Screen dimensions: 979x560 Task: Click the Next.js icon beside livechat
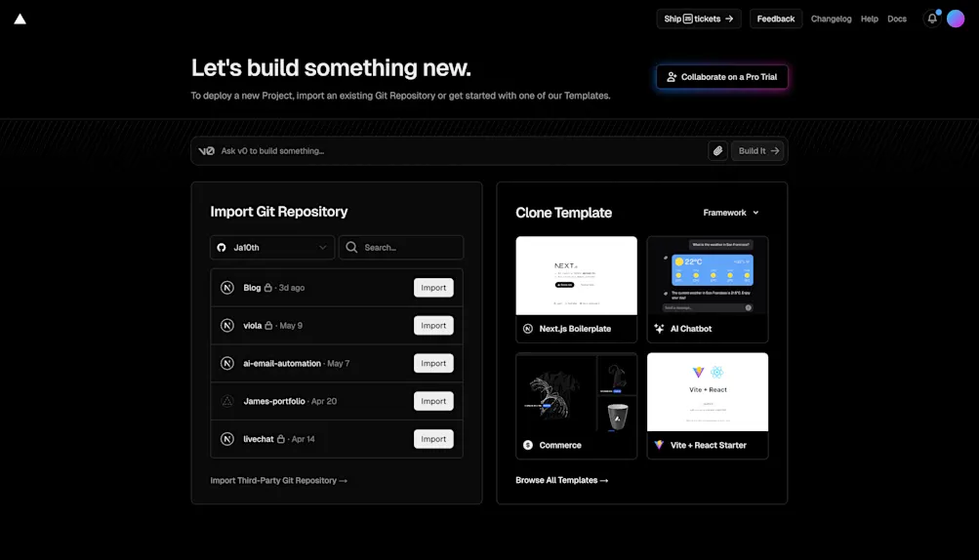(x=227, y=439)
